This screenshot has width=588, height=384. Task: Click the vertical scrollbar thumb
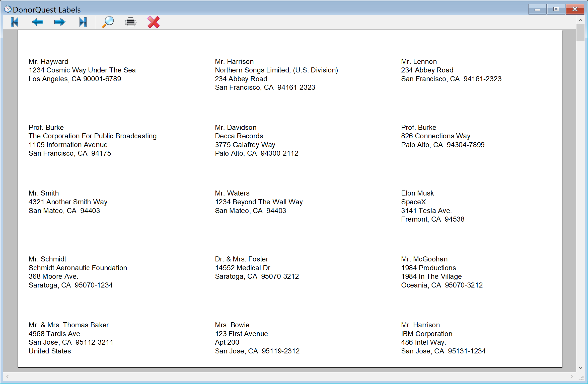580,32
